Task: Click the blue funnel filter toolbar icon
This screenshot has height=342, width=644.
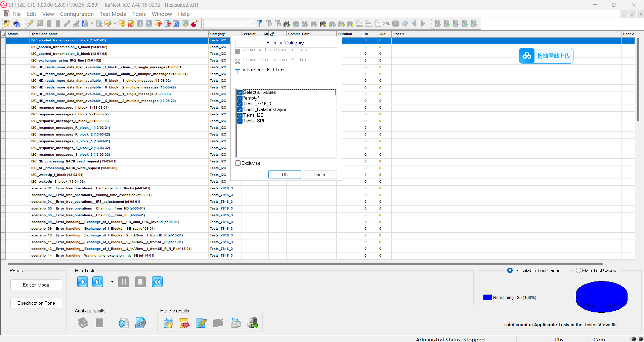Action: click(259, 24)
